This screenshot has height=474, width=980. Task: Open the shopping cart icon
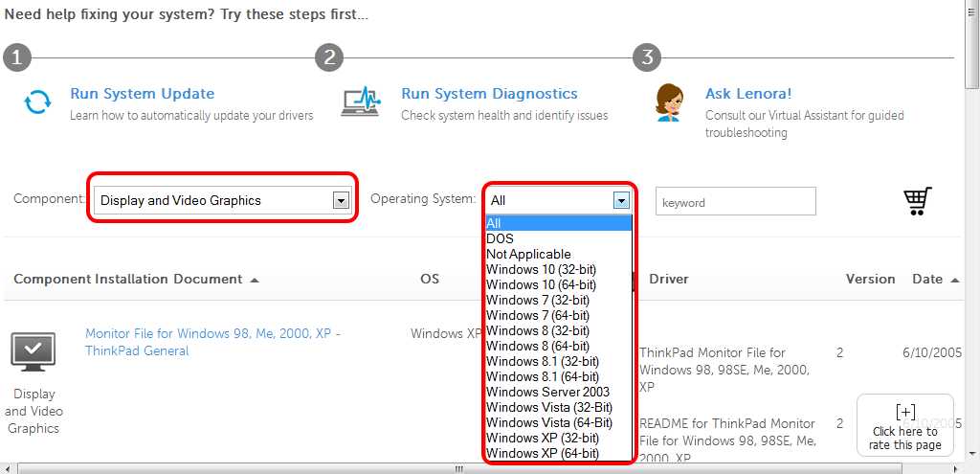tap(917, 200)
